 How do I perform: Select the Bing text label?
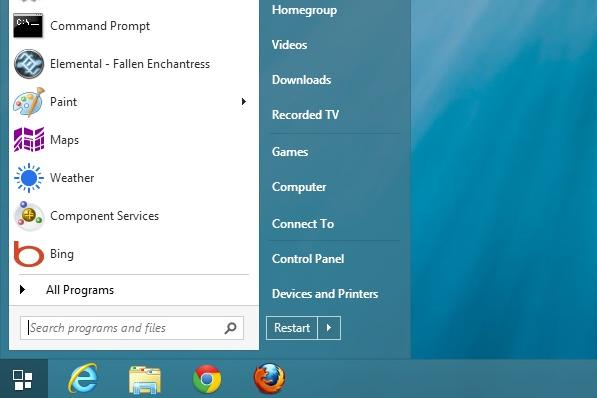pos(62,254)
